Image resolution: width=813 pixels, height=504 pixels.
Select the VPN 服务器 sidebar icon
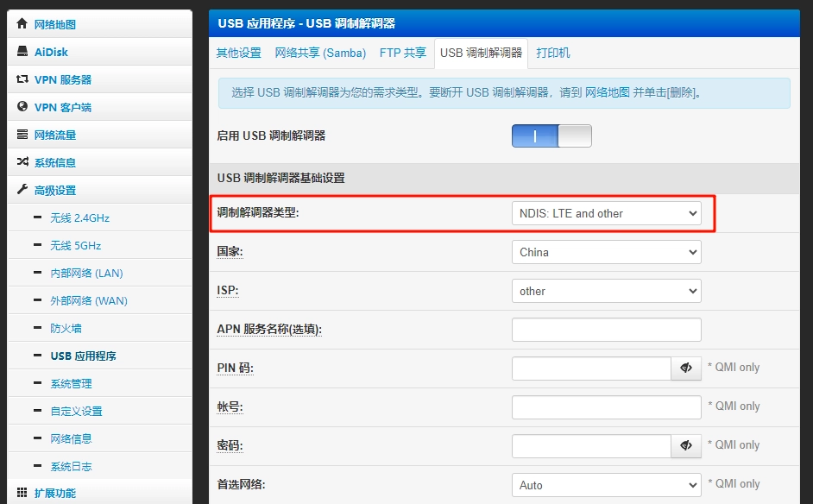[x=22, y=79]
